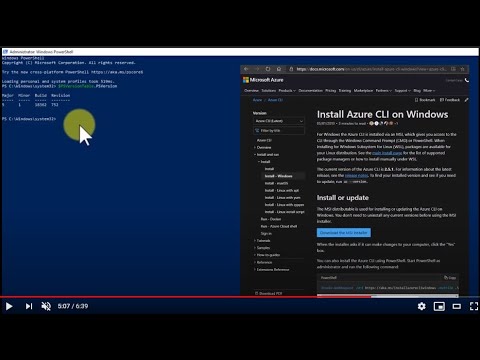This screenshot has height=360, width=480.
Task: Select Install - Linux with yum
Action: tap(282, 198)
